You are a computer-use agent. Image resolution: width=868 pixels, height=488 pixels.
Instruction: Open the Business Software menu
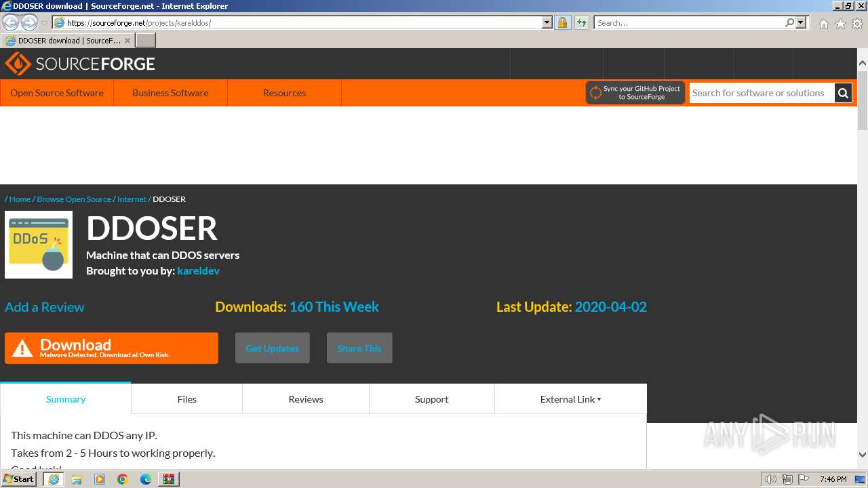point(170,93)
